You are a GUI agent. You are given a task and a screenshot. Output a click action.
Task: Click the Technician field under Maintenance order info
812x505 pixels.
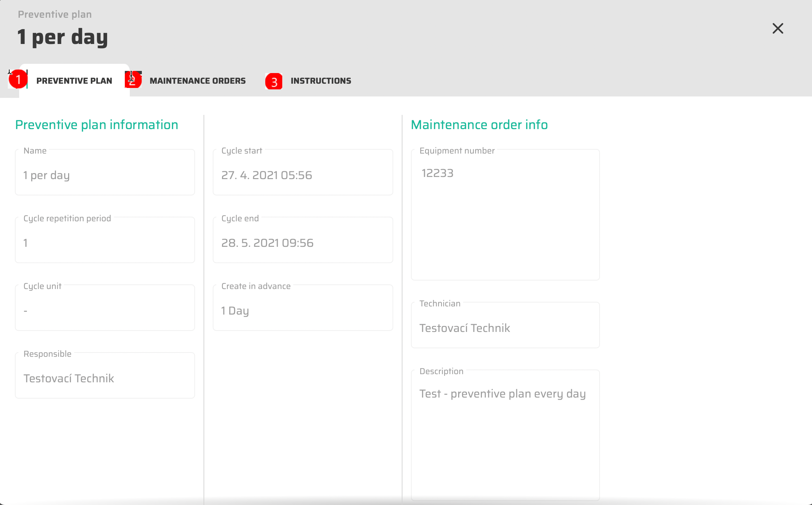pyautogui.click(x=505, y=328)
